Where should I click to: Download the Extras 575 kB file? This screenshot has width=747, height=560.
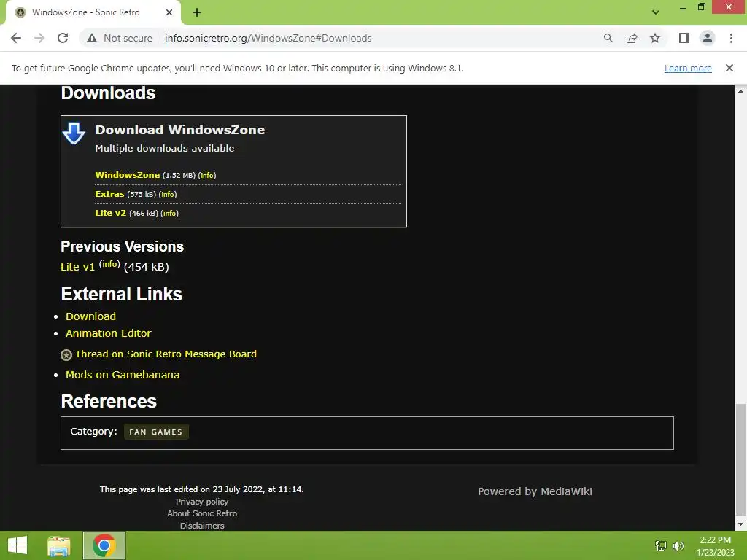[x=109, y=194]
